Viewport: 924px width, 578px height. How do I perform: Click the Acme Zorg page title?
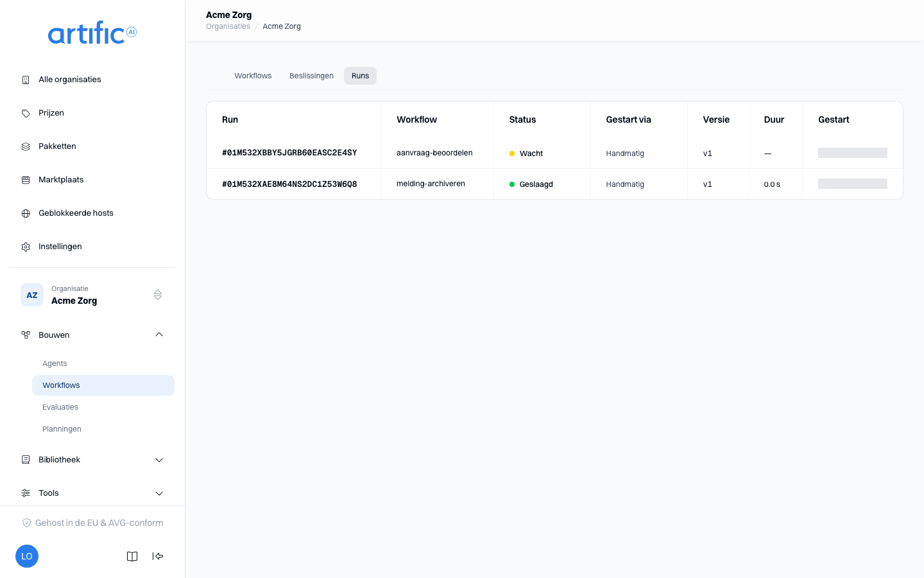tap(229, 15)
